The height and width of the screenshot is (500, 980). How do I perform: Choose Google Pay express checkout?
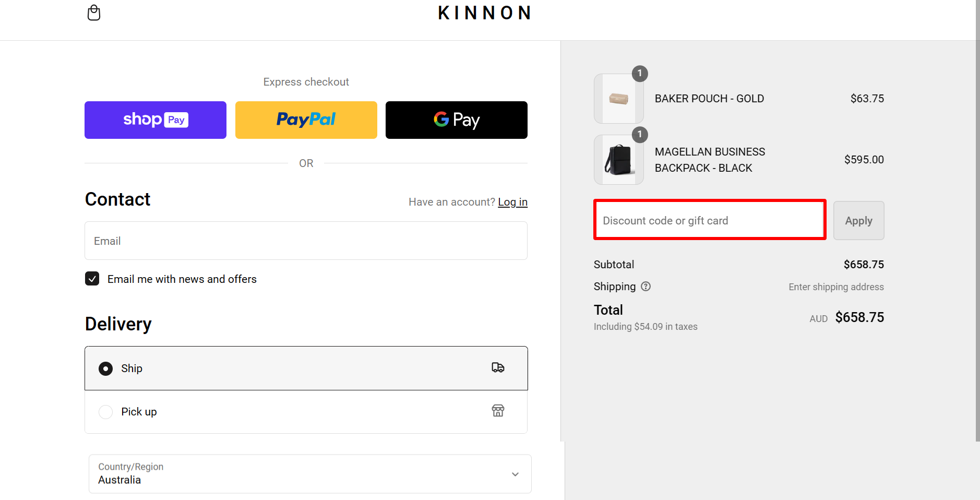pyautogui.click(x=456, y=120)
